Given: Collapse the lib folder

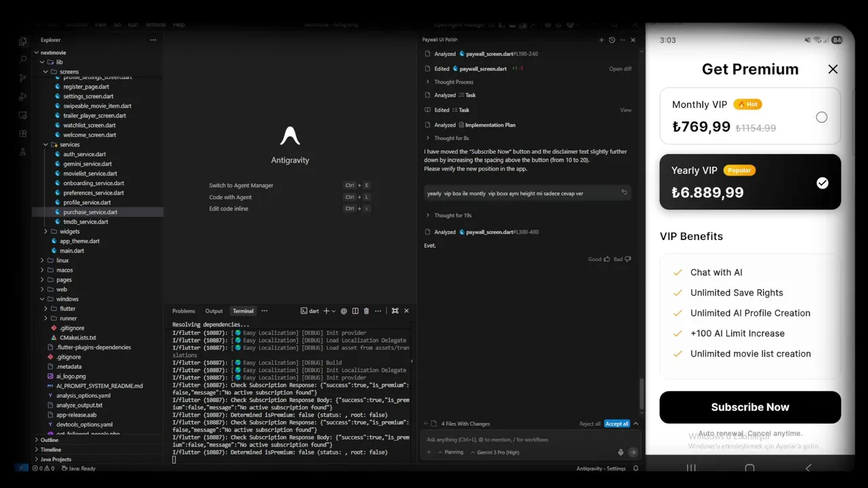Looking at the screenshot, I should (42, 62).
